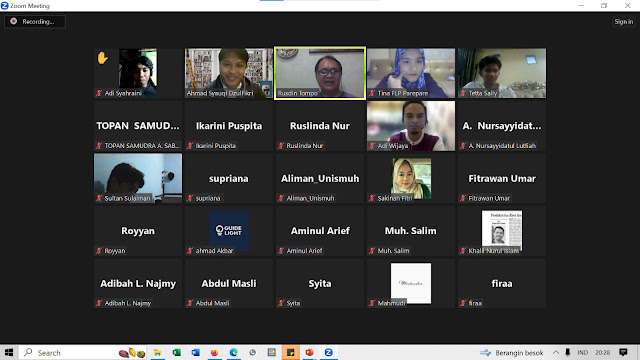Select Mahmudi's white avatar tile
This screenshot has width=640, height=360.
[411, 283]
